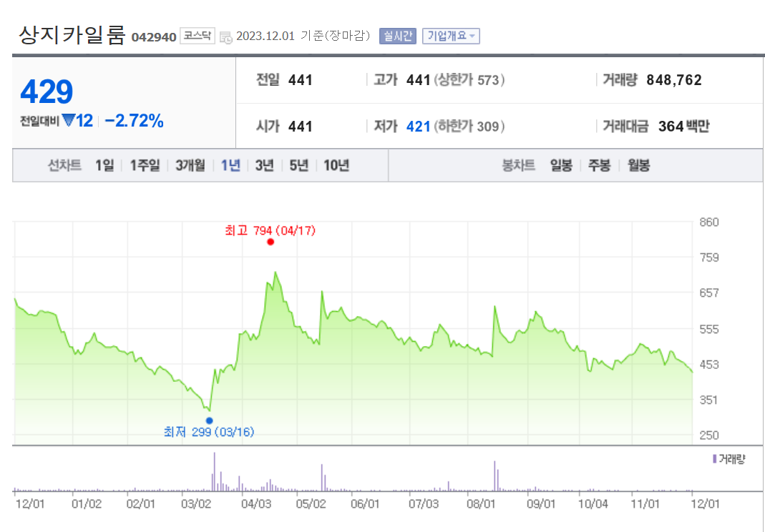The height and width of the screenshot is (532, 765).
Task: Click the 453 y-axis label
Action: (x=709, y=365)
